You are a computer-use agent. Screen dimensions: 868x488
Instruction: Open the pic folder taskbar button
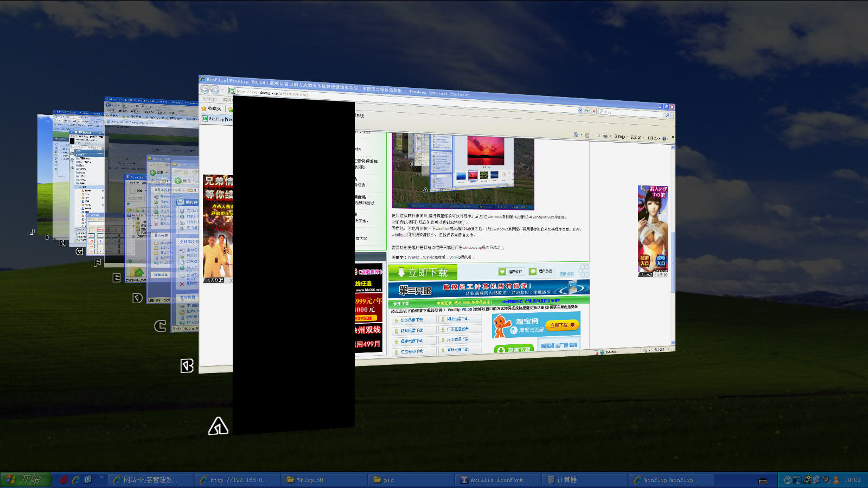click(412, 480)
